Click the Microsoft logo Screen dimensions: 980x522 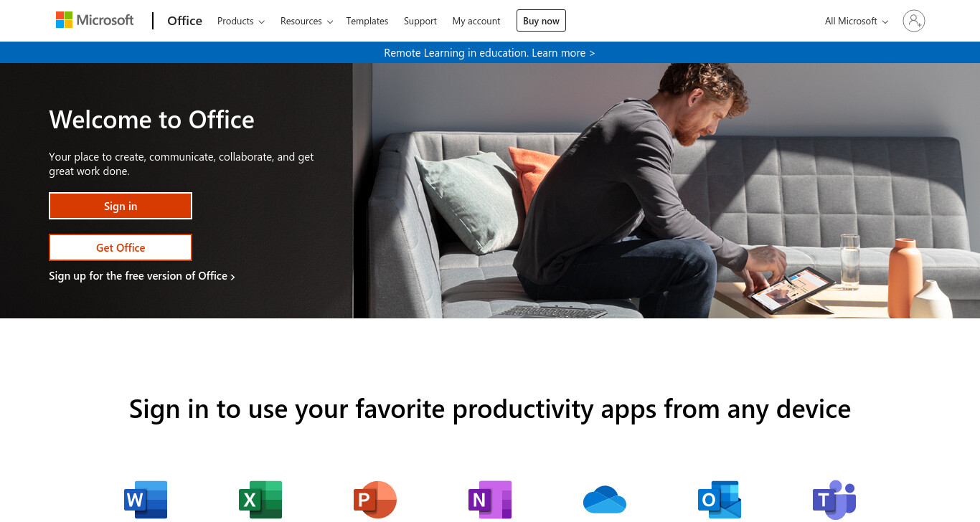pyautogui.click(x=95, y=20)
